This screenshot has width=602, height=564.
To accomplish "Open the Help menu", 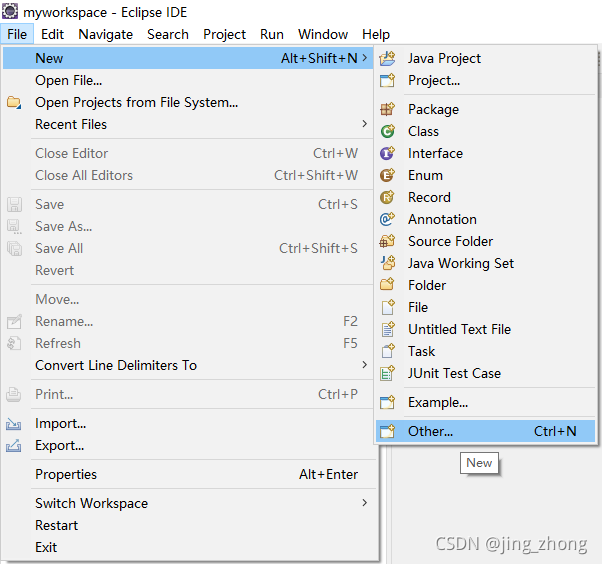I will (x=376, y=34).
